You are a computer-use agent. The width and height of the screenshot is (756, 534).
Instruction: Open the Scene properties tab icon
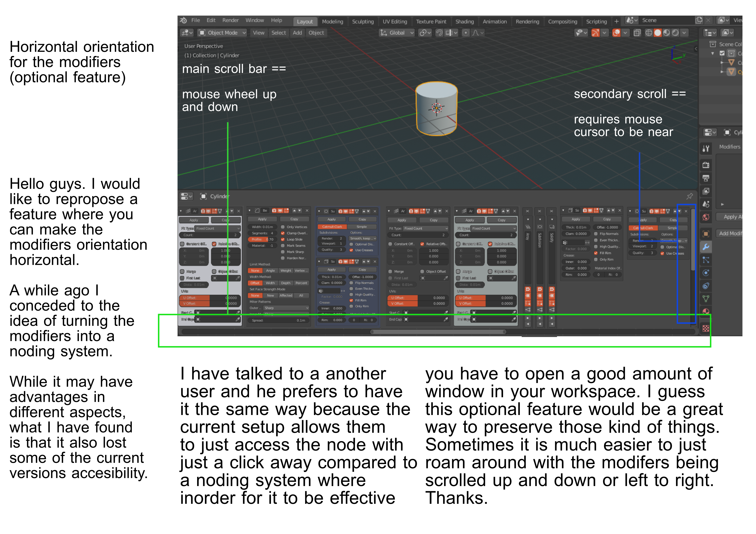click(x=706, y=204)
